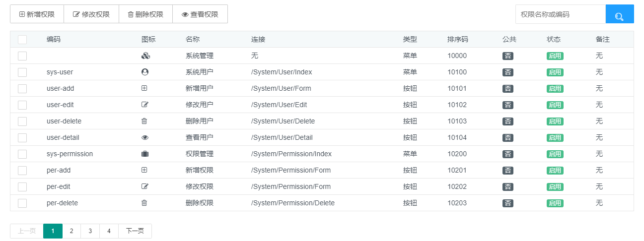
Task: Click the eye icon in user-detail row
Action: click(x=145, y=138)
